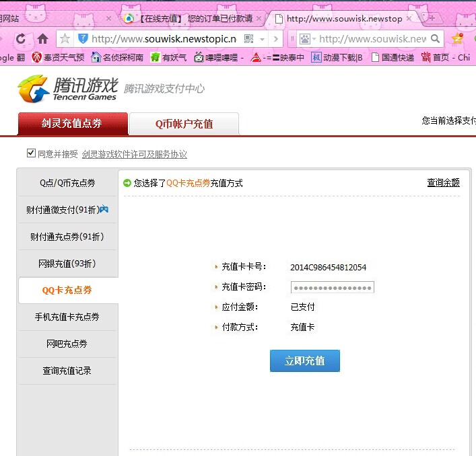Click the search box field
The height and width of the screenshot is (456, 476).
pyautogui.click(x=373, y=39)
